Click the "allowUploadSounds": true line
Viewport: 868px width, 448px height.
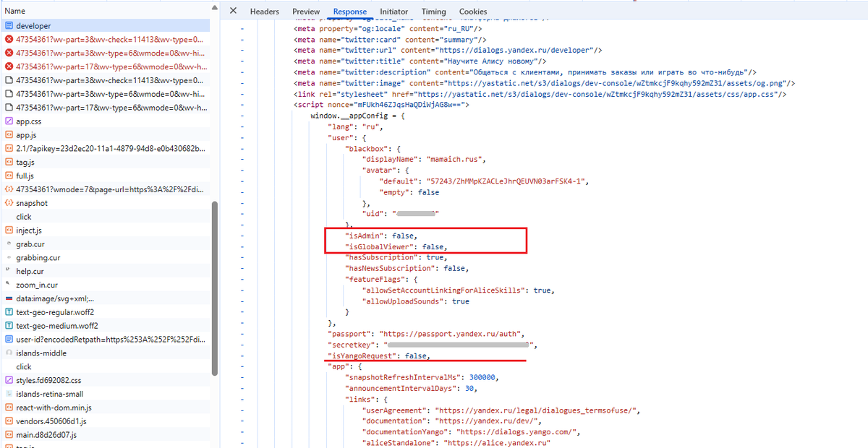pos(416,301)
